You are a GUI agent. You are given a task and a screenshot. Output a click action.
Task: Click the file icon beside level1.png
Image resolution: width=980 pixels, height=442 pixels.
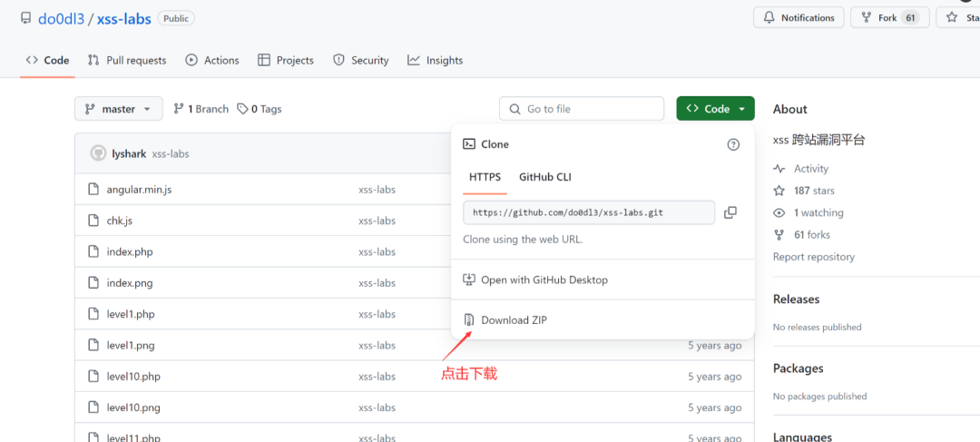93,345
